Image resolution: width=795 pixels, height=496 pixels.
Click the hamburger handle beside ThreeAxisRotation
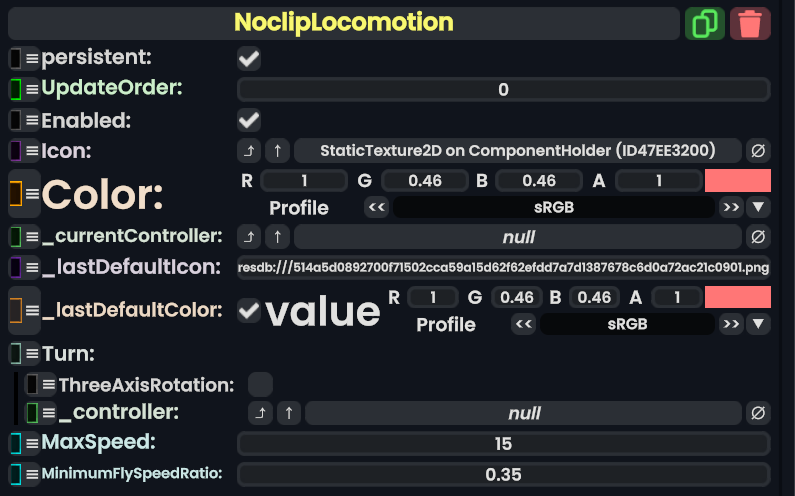(49, 384)
